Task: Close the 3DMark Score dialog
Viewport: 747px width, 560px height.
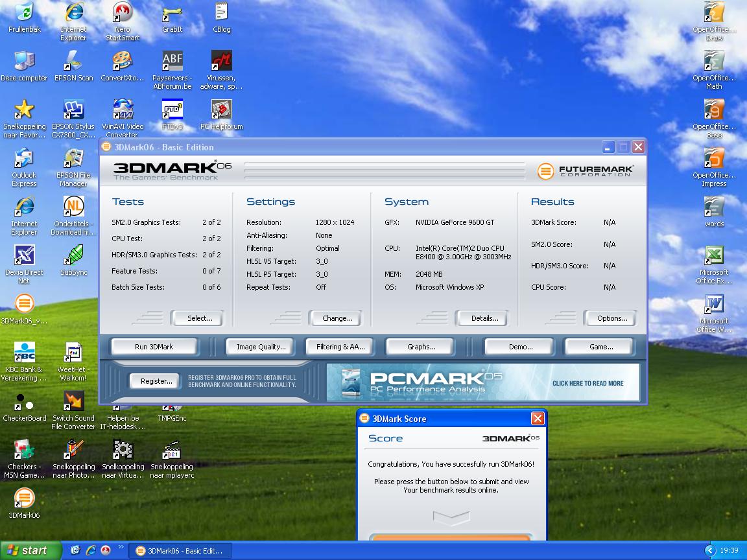Action: pyautogui.click(x=538, y=418)
